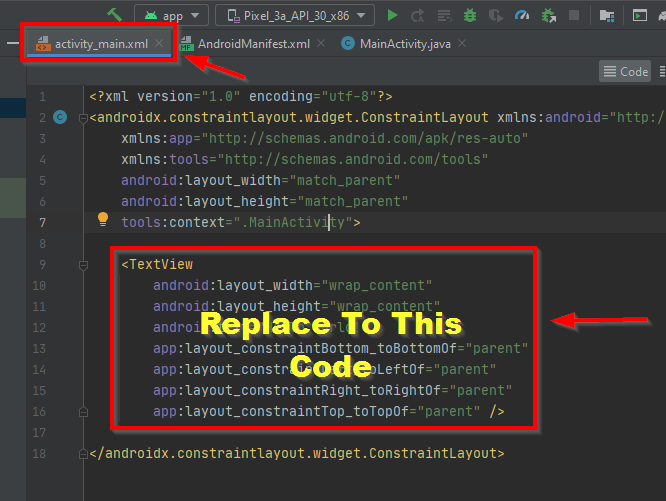Click the fold end marker at line 18
Viewport: 666px width, 501px height.
tap(84, 454)
